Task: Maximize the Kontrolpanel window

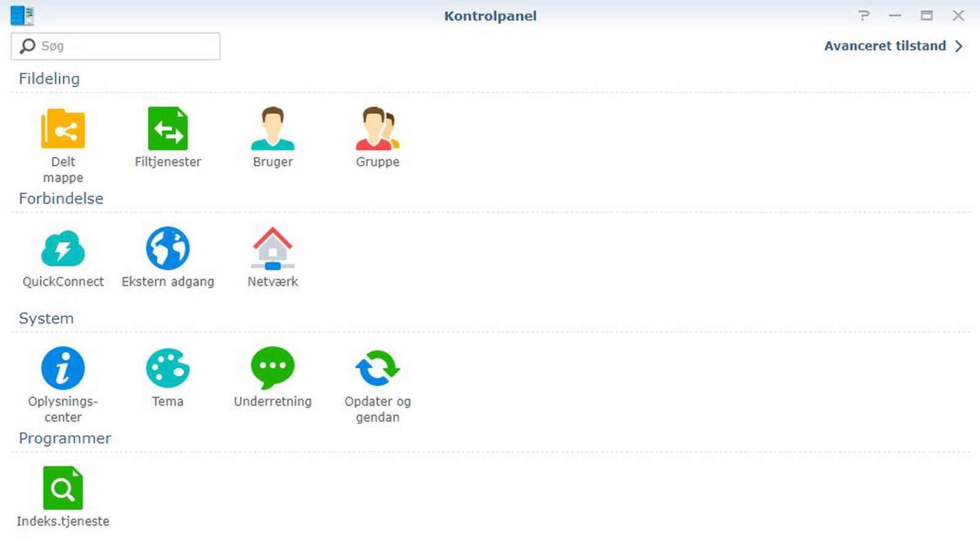Action: pos(927,15)
